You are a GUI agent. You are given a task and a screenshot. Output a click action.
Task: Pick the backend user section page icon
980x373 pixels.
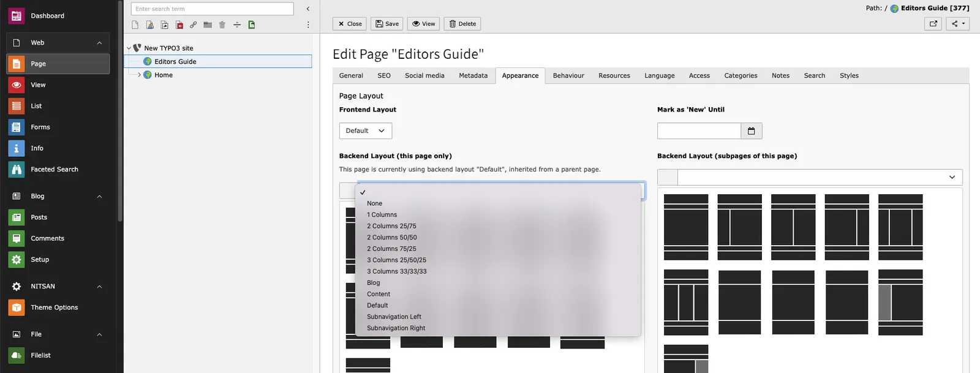[x=149, y=25]
